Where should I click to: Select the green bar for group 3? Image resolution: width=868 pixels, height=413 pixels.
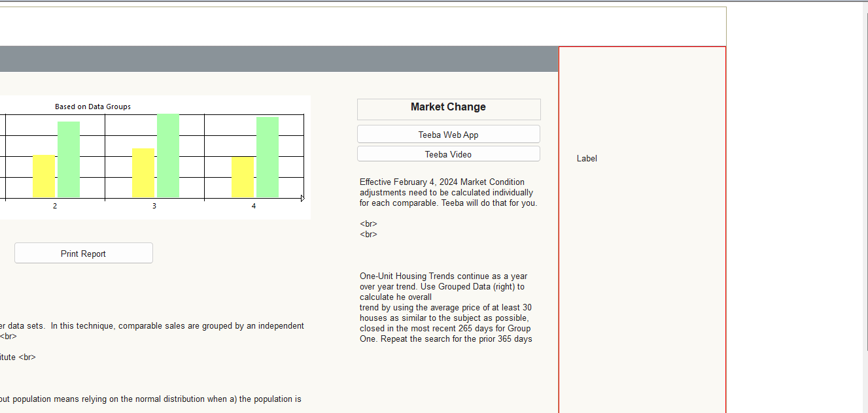point(168,156)
